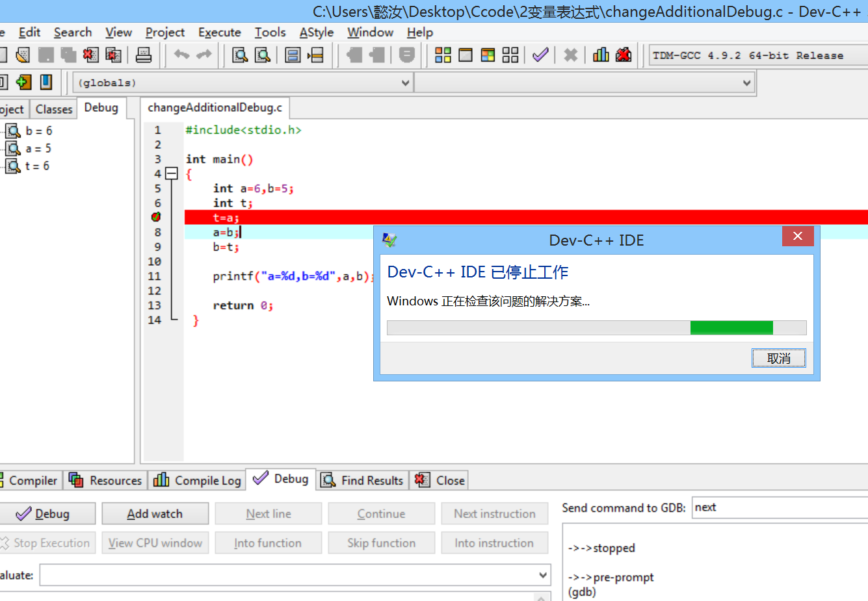Click the Next instruction button
This screenshot has height=601, width=868.
coord(495,513)
